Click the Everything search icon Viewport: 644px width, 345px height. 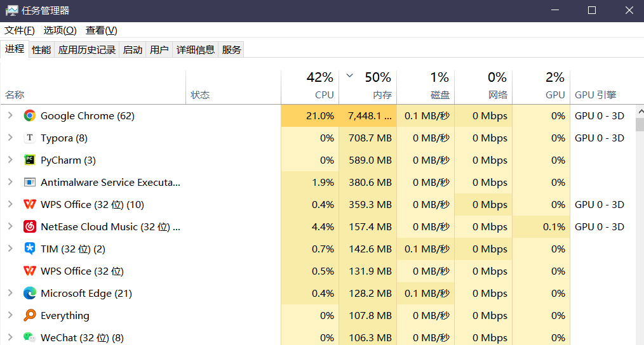pos(29,315)
